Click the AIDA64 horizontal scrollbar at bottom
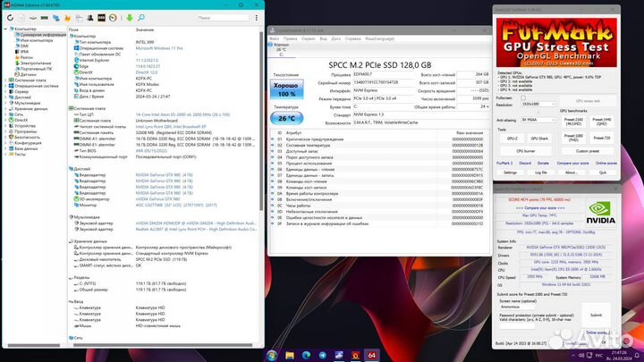This screenshot has width=644, height=362. click(x=163, y=346)
